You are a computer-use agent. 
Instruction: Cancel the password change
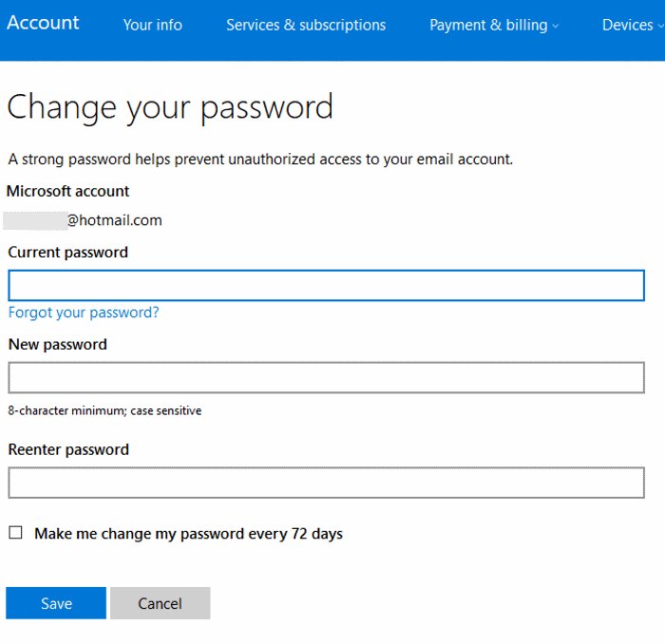[160, 603]
